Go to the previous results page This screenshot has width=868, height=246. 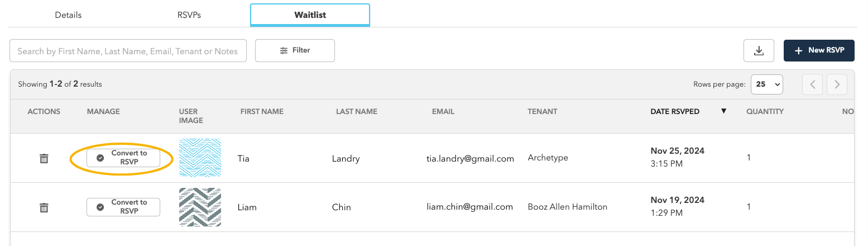812,84
